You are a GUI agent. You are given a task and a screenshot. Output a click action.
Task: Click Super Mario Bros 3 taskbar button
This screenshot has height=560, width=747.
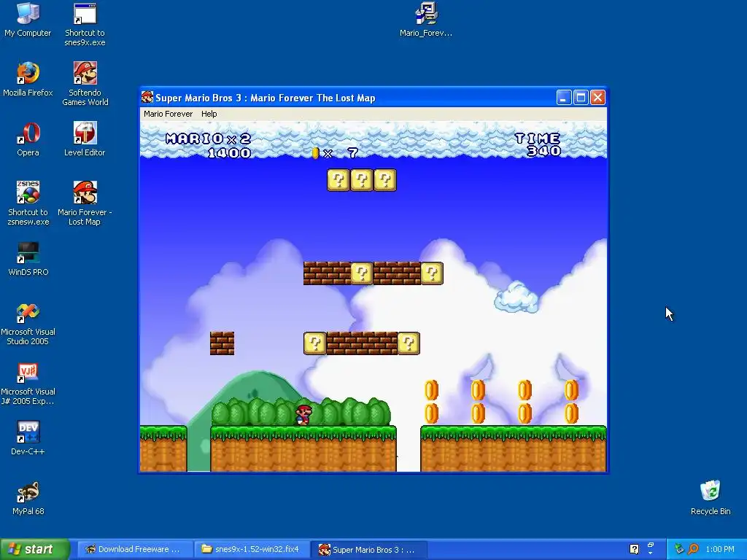pos(368,549)
